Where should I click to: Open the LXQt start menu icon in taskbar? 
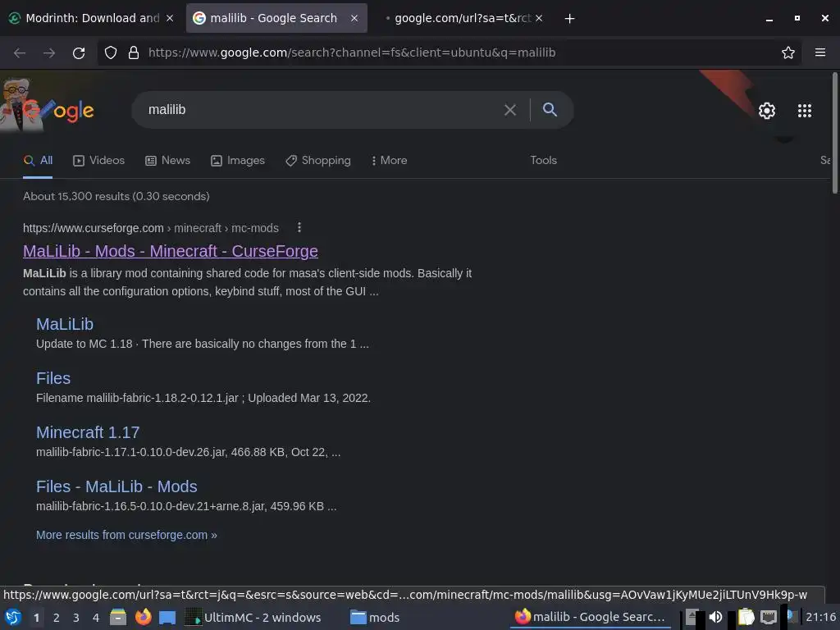coord(13,617)
